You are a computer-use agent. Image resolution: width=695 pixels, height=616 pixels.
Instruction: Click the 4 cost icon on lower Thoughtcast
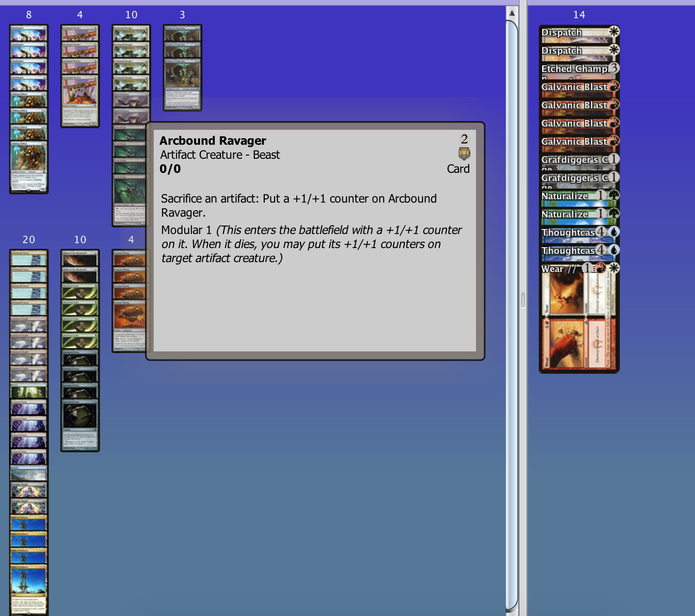(x=602, y=250)
